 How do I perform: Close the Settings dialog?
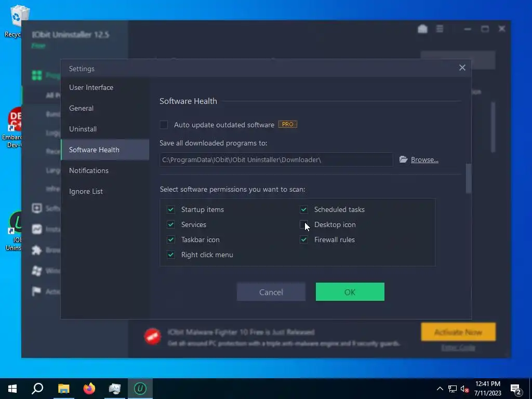(x=462, y=68)
